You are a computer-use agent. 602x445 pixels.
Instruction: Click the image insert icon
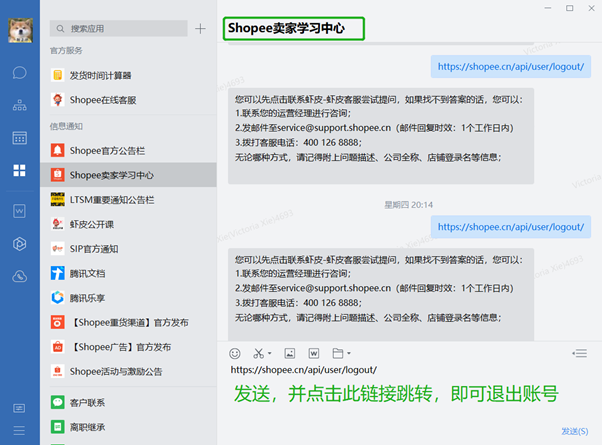point(290,353)
